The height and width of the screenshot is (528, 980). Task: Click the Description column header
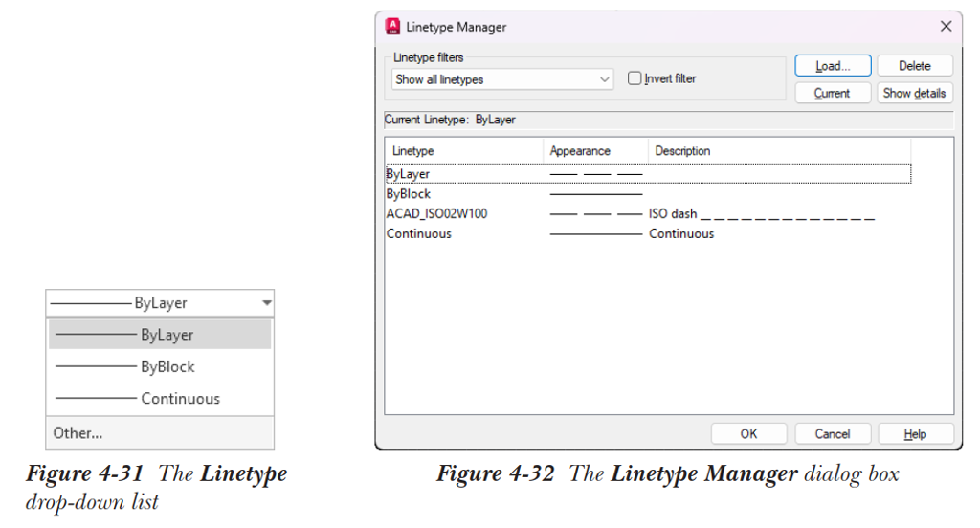click(779, 150)
